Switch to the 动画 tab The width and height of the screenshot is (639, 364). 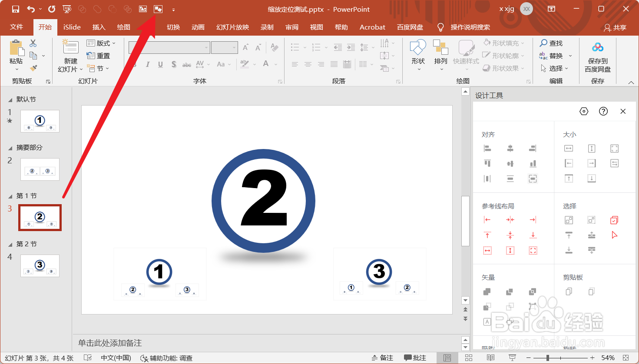click(x=198, y=27)
